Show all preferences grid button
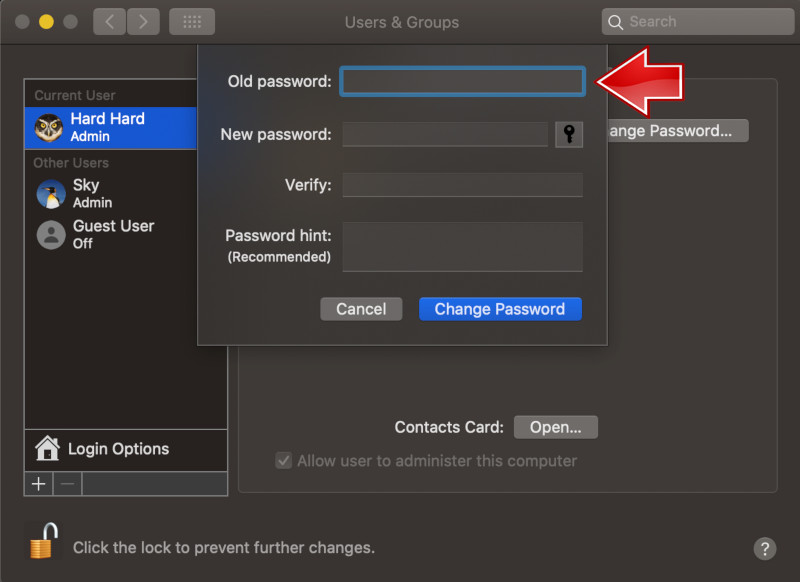 coord(192,21)
